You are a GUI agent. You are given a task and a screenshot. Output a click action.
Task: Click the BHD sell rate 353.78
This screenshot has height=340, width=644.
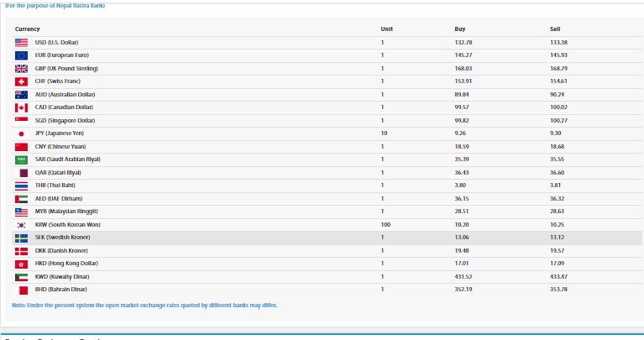coord(558,290)
